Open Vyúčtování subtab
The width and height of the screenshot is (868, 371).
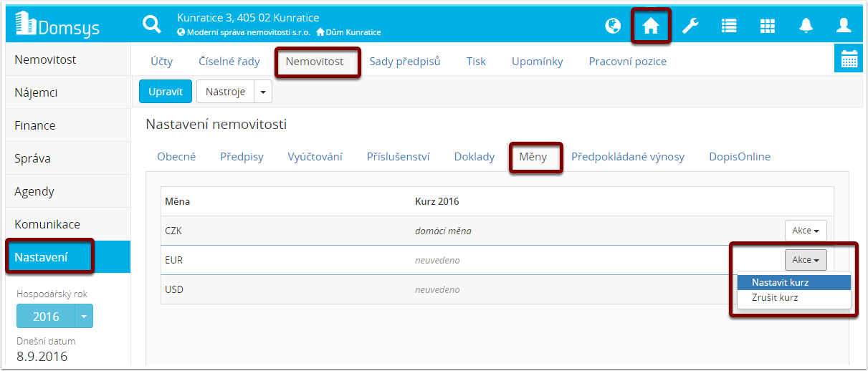[x=315, y=157]
